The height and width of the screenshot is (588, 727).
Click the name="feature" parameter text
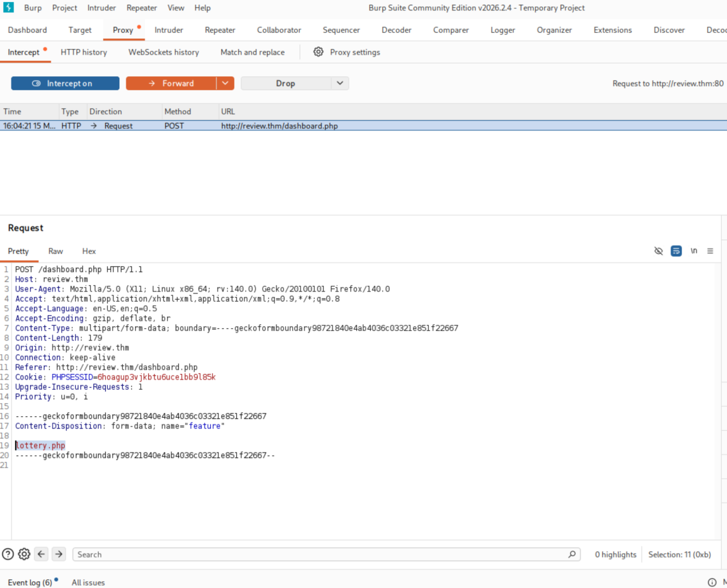[x=193, y=426]
